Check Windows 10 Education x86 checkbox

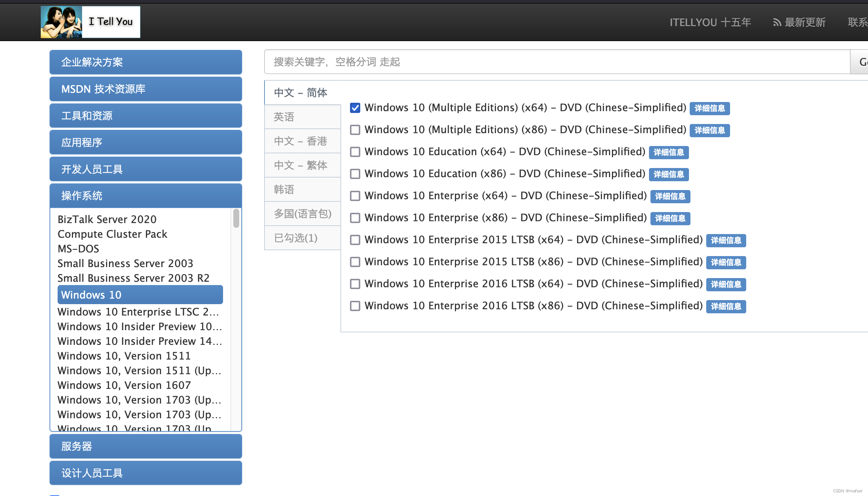[x=355, y=174]
